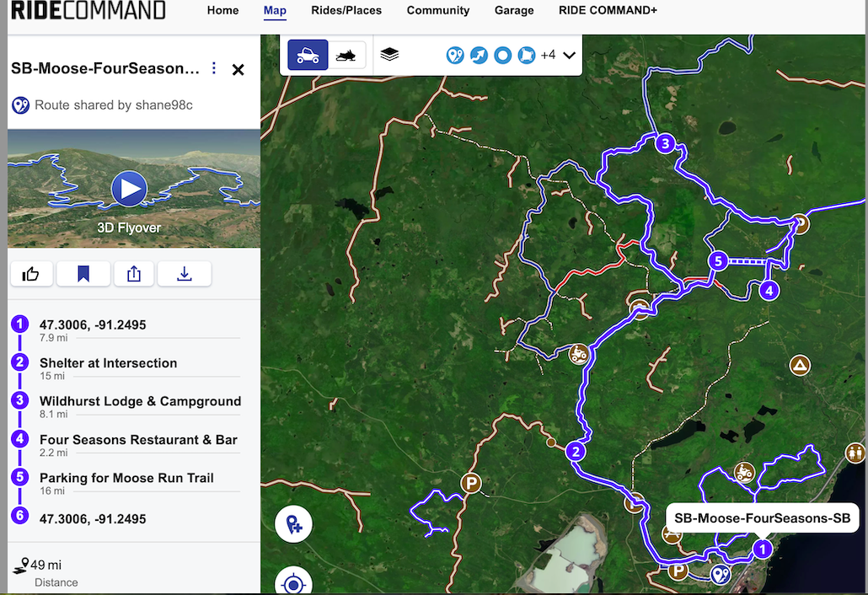Screen dimensions: 868x595
Task: Click the '+4' more filters indicator
Action: pyautogui.click(x=548, y=55)
